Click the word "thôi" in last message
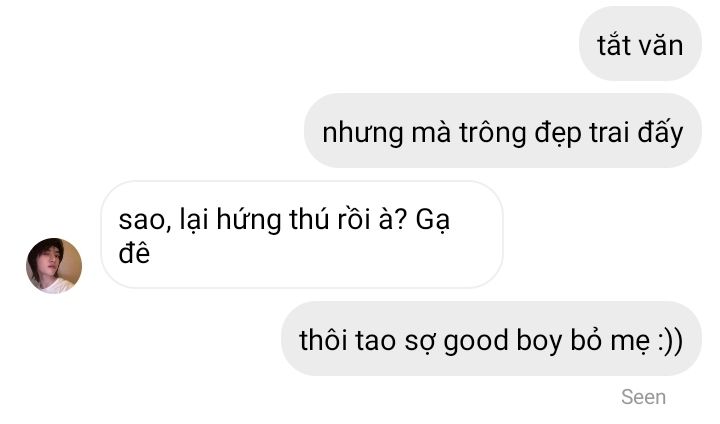720x424 pixels. [x=323, y=339]
